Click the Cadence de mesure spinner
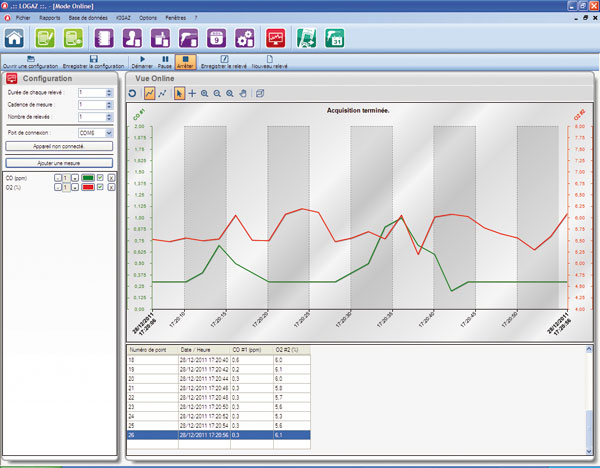 point(109,105)
